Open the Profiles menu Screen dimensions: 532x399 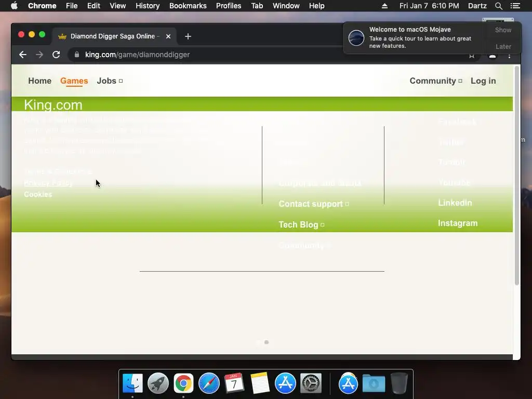click(229, 6)
